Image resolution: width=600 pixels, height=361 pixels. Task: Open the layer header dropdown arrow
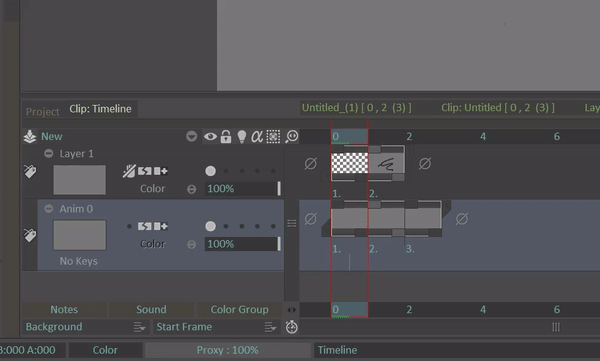[191, 136]
